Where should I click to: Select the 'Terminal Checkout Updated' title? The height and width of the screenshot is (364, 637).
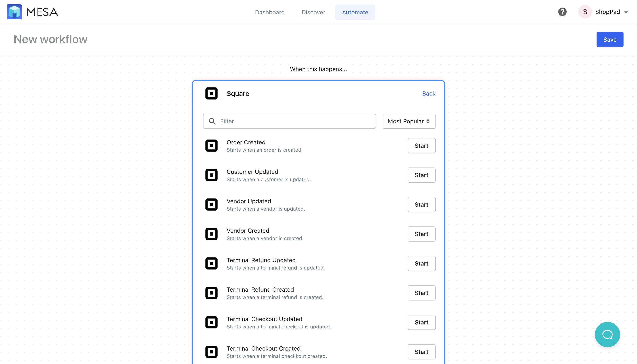pyautogui.click(x=264, y=319)
